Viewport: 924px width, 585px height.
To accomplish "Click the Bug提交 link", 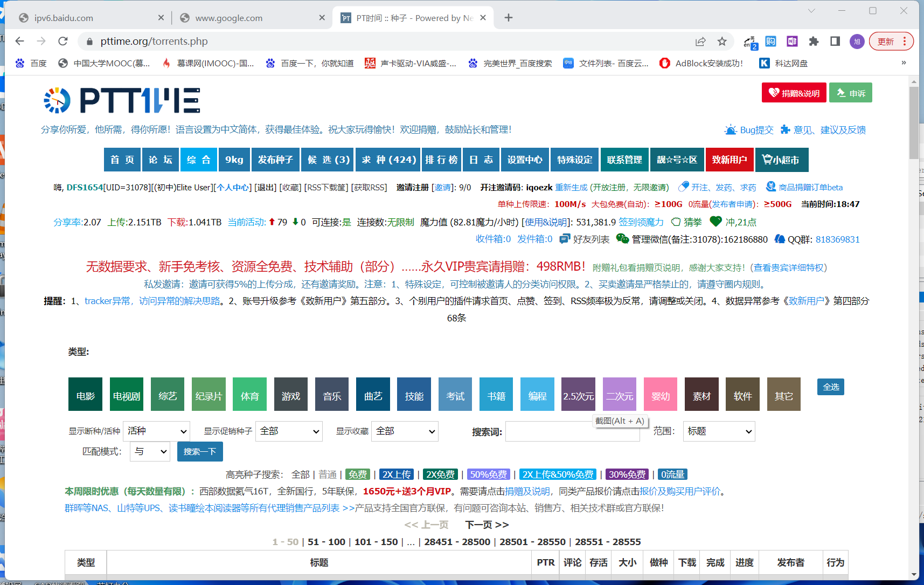I will pyautogui.click(x=749, y=130).
